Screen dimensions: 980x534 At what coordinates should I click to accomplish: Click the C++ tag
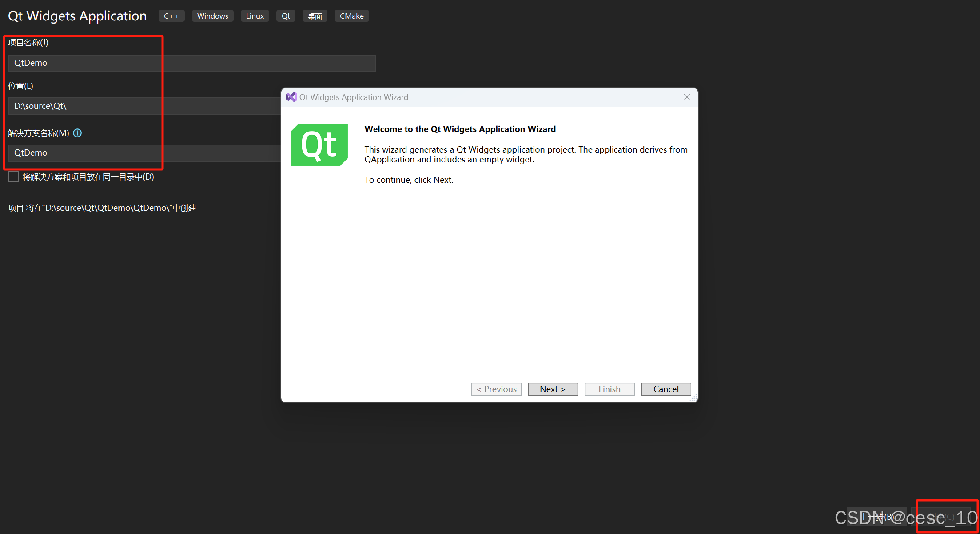171,16
